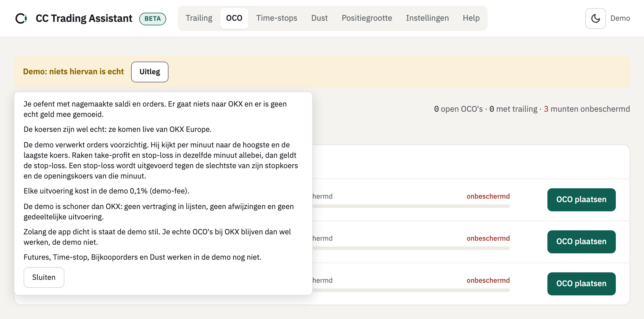Open the Help tab
The height and width of the screenshot is (319, 644).
tap(471, 18)
